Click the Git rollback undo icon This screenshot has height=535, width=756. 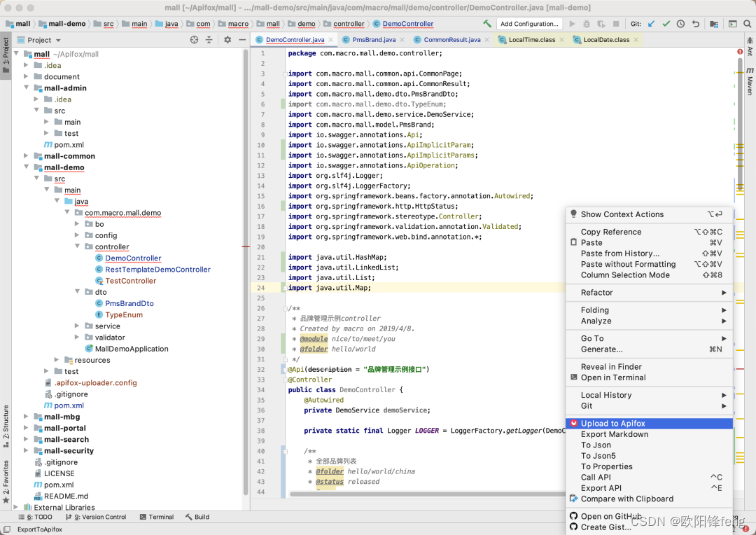point(695,24)
